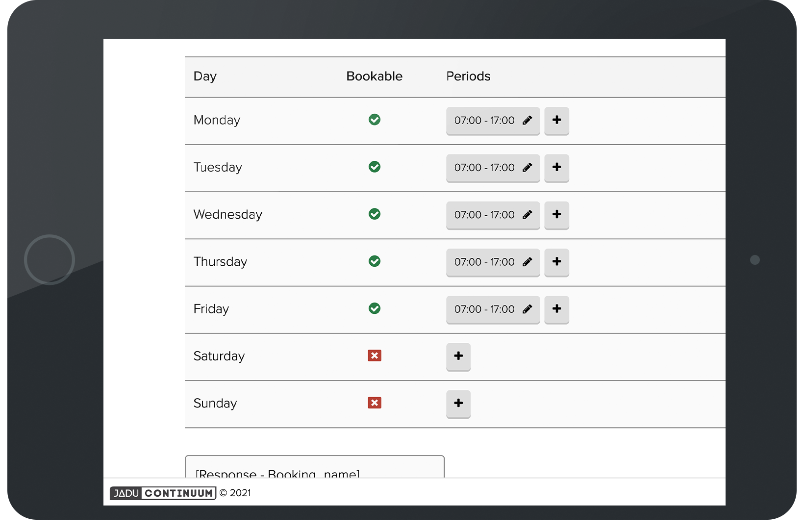The width and height of the screenshot is (804, 532).
Task: Add a new period for Friday
Action: click(556, 309)
